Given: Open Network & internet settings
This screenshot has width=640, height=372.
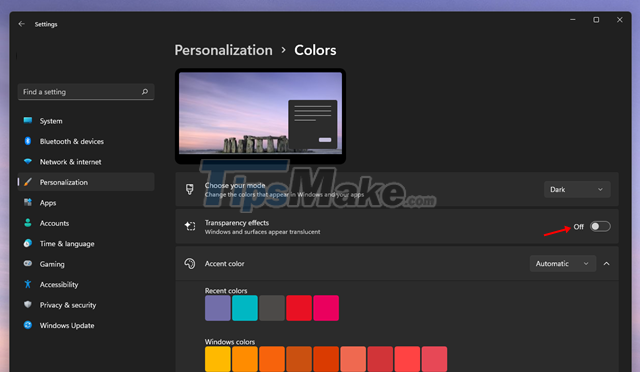Looking at the screenshot, I should pyautogui.click(x=86, y=162).
